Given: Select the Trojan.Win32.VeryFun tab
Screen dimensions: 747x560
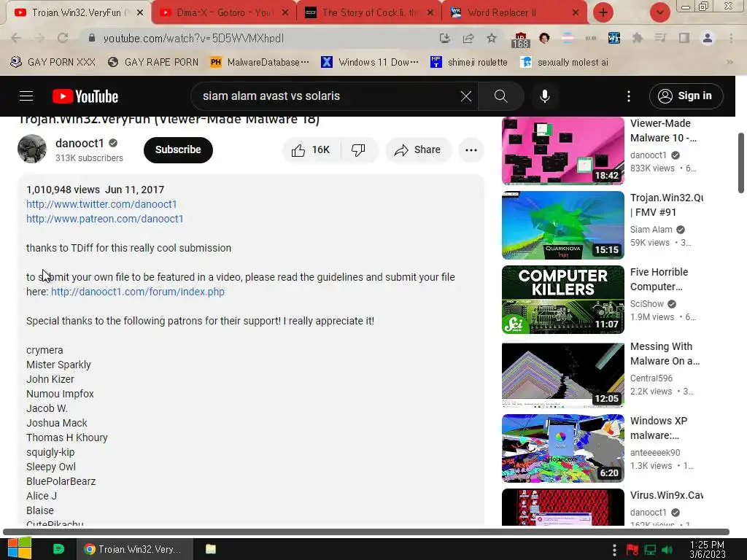Looking at the screenshot, I should coord(77,12).
